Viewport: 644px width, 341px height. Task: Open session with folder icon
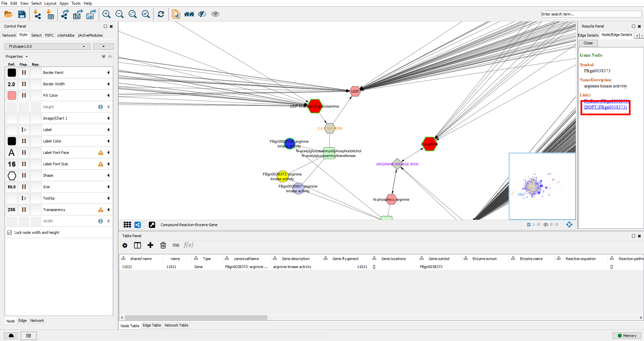point(8,14)
